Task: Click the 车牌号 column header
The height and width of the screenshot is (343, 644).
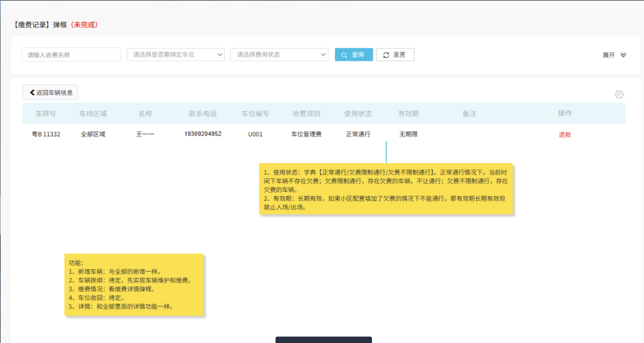Action: pyautogui.click(x=46, y=113)
